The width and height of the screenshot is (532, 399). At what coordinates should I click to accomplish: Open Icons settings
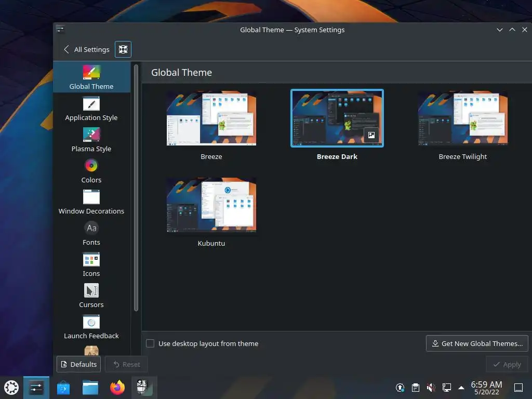91,264
